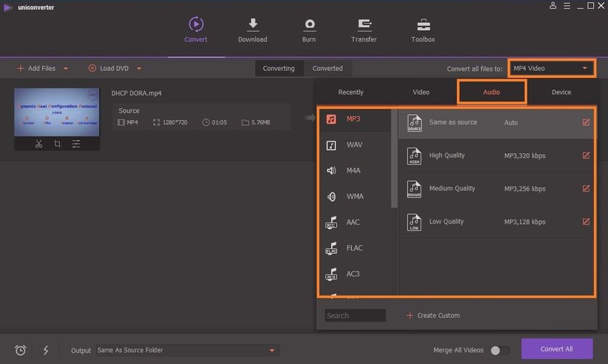Click the 01:05 duration text
Screen dimensions: 608x364
tap(219, 122)
